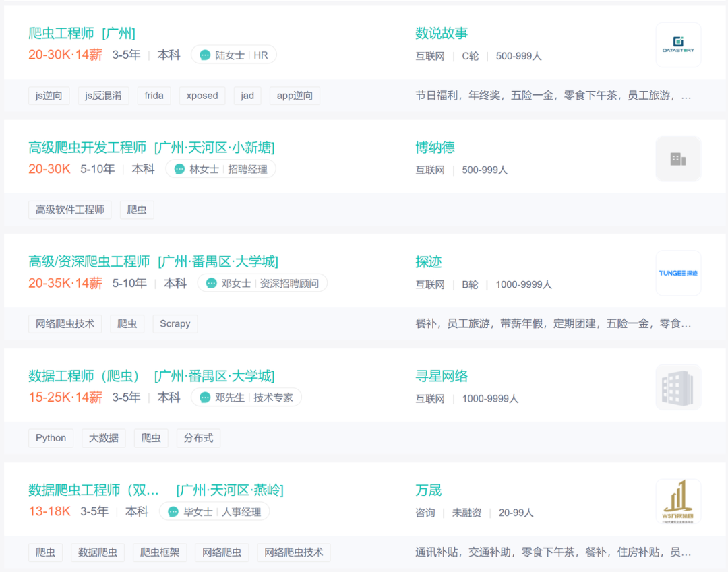Select the 大数据 skill tag
Image resolution: width=728 pixels, height=572 pixels.
point(104,438)
